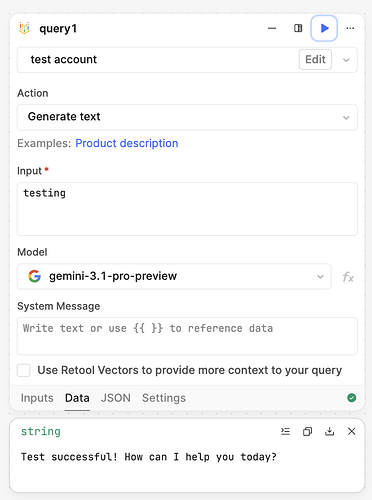Toggle the side panel layout icon
This screenshot has width=372, height=500.
(x=298, y=28)
